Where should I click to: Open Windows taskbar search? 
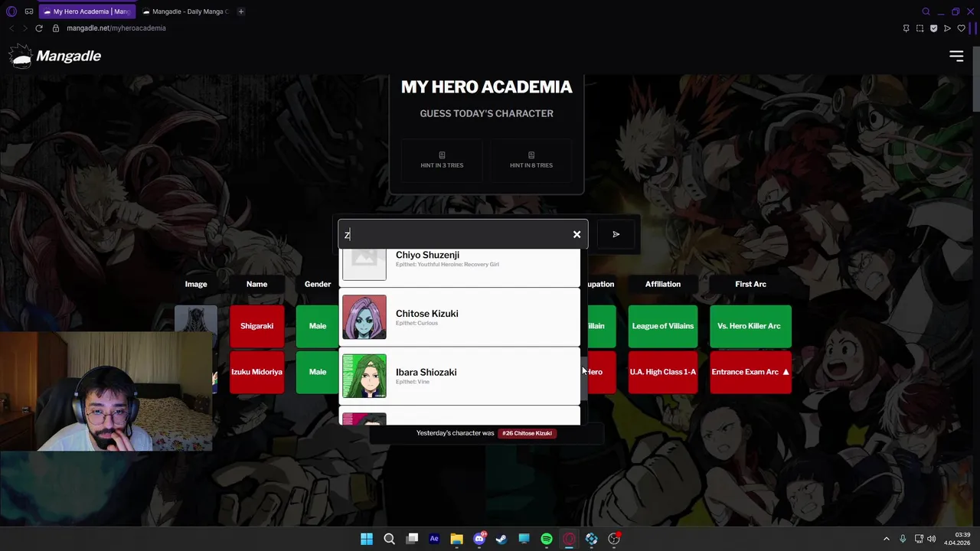click(x=389, y=539)
